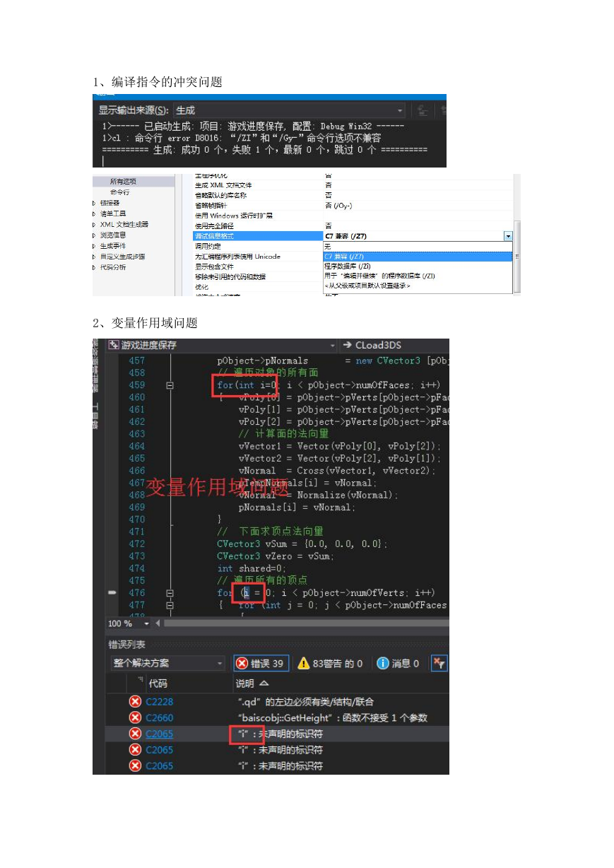Viewport: 614px width, 868px height.
Task: Open the C2660 error code link
Action: click(x=160, y=717)
